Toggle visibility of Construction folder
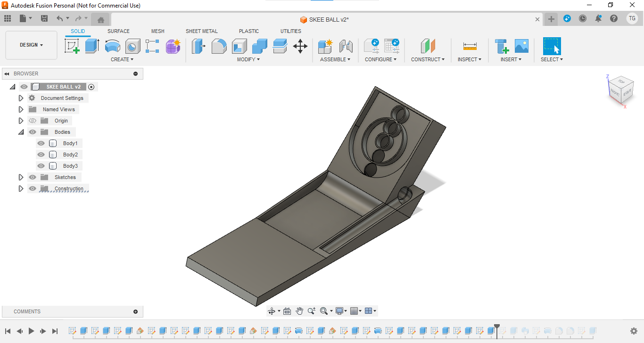Image resolution: width=644 pixels, height=343 pixels. click(33, 188)
